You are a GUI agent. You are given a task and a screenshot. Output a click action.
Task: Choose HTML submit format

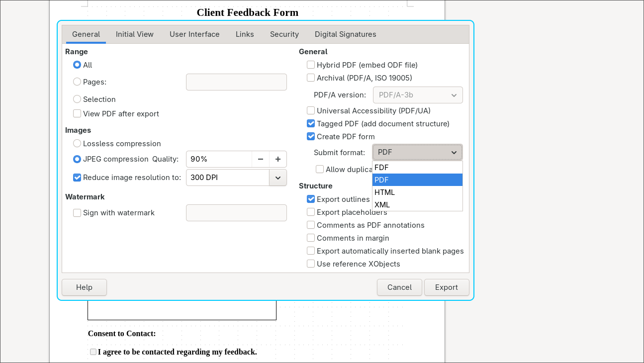click(417, 192)
